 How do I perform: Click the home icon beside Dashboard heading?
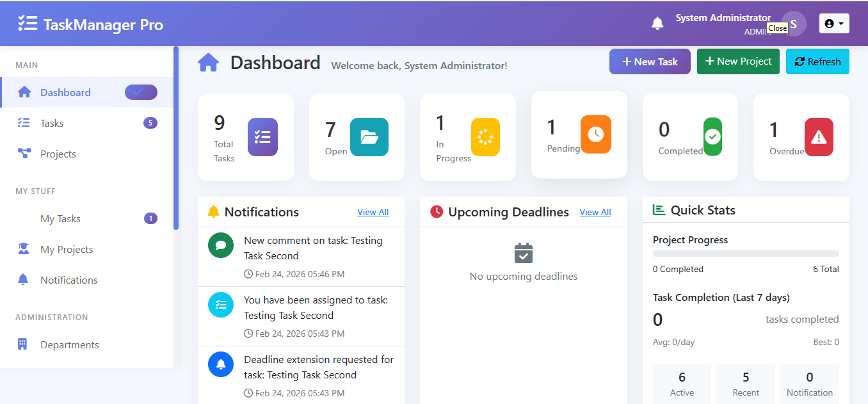point(208,61)
